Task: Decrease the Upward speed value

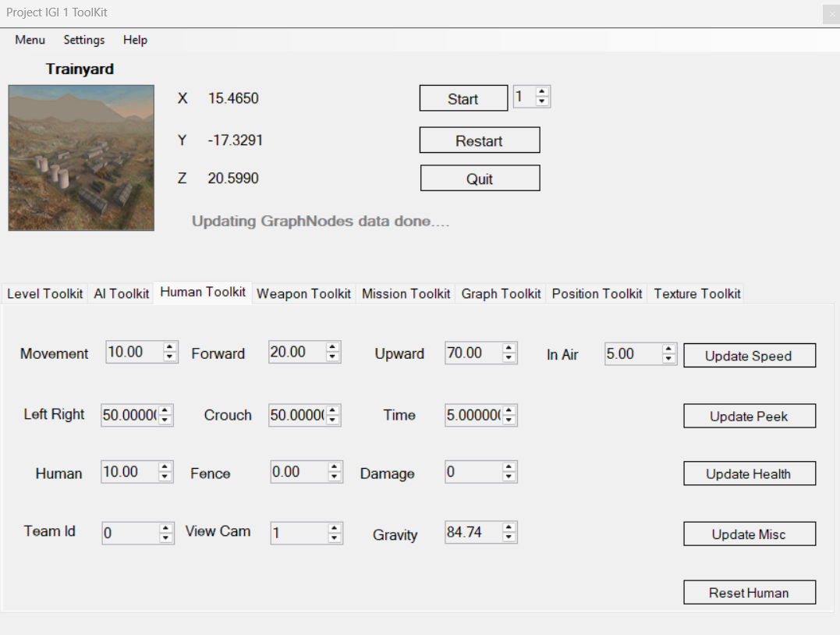Action: pos(509,358)
